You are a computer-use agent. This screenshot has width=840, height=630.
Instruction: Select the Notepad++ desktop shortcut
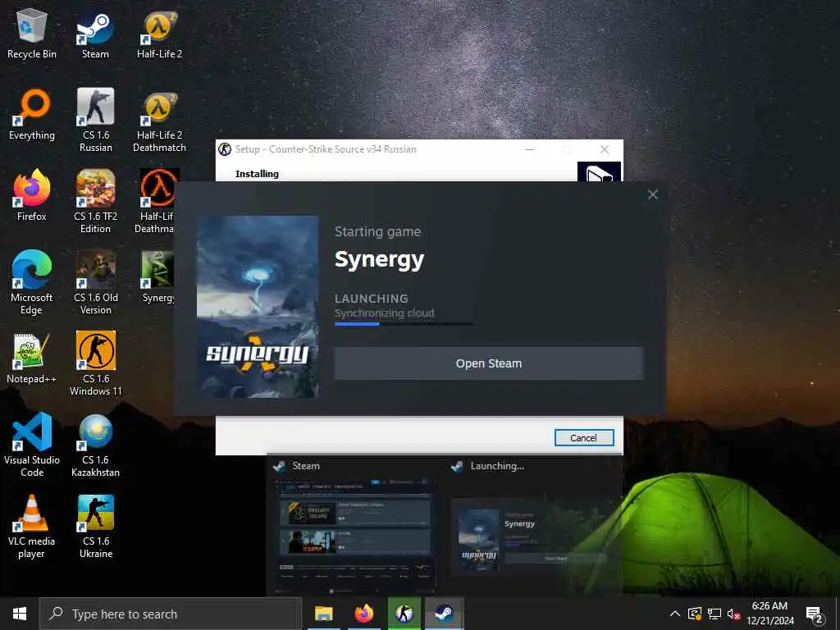tap(32, 358)
